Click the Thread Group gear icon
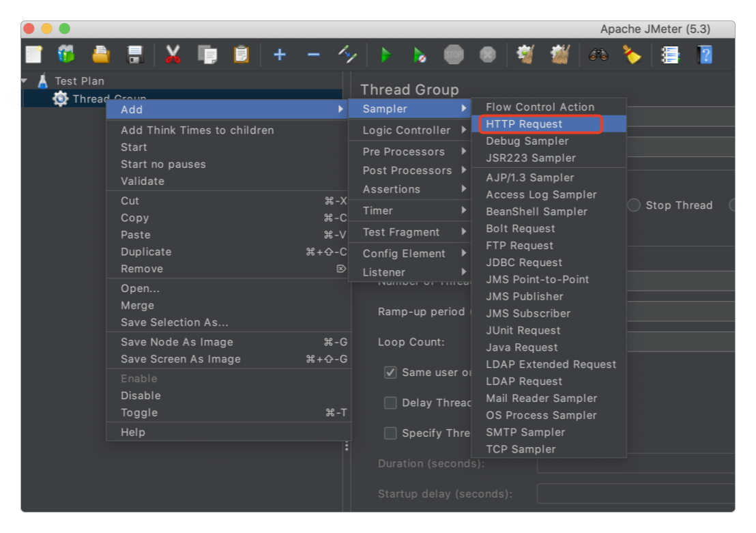The height and width of the screenshot is (533, 756). point(60,98)
